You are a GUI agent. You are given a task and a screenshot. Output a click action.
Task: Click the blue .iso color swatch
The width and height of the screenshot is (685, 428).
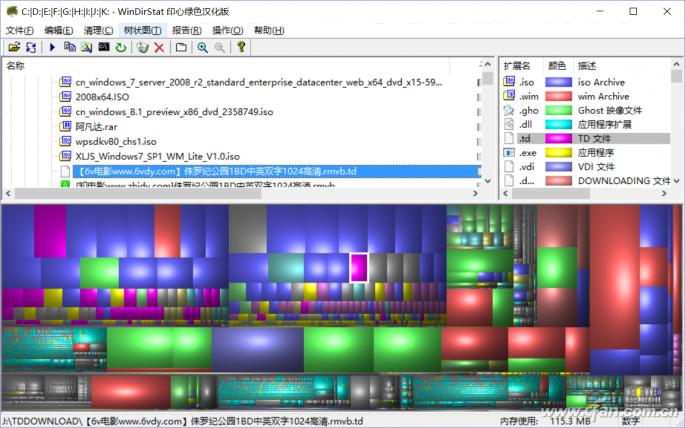(559, 82)
